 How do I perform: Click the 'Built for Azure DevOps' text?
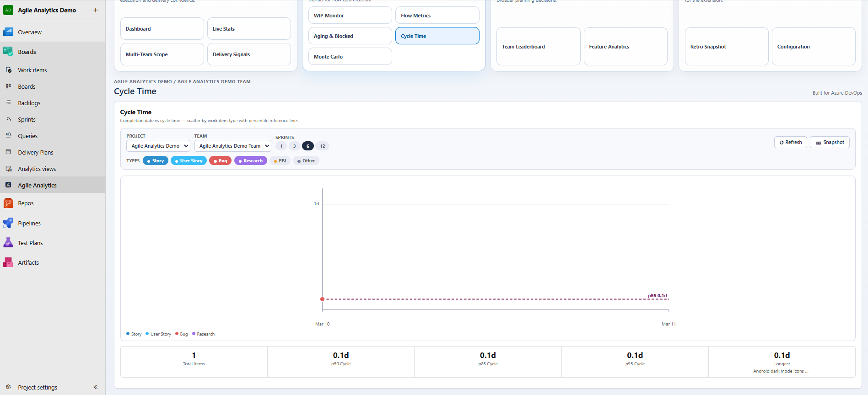(x=837, y=93)
